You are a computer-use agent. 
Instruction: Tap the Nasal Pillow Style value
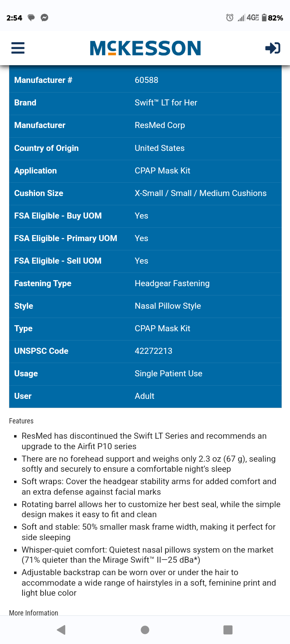(168, 306)
